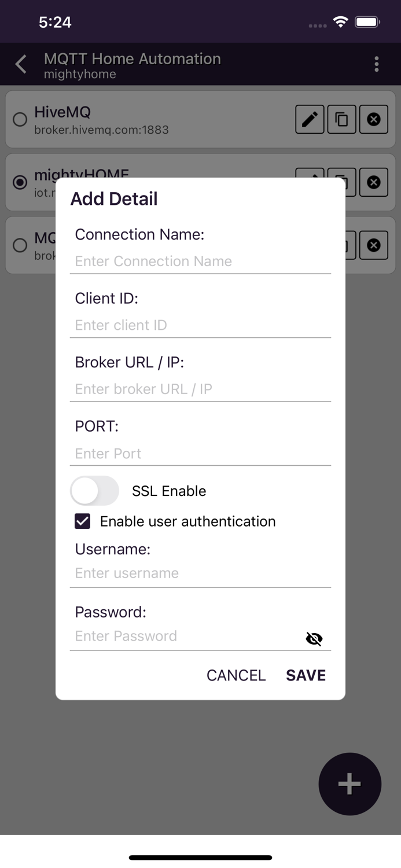Show the password using the eye icon

tap(314, 638)
